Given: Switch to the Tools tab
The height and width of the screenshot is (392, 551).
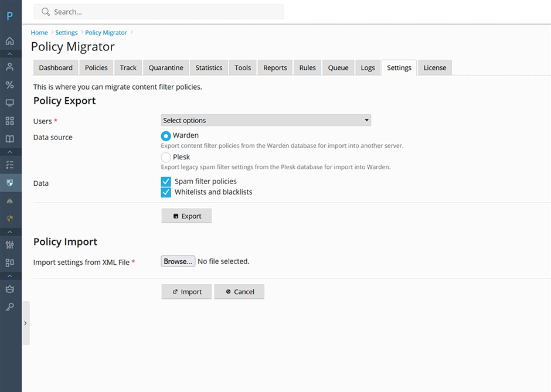Looking at the screenshot, I should [x=243, y=68].
